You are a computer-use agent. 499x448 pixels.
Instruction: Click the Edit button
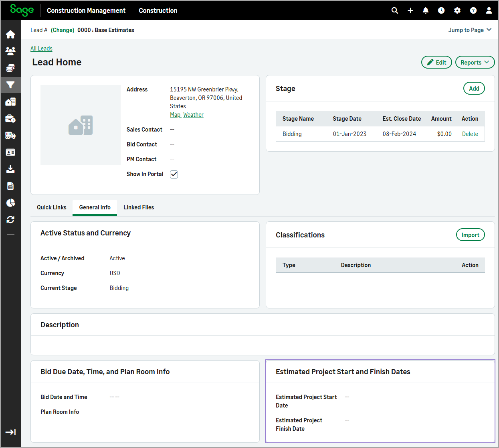436,62
